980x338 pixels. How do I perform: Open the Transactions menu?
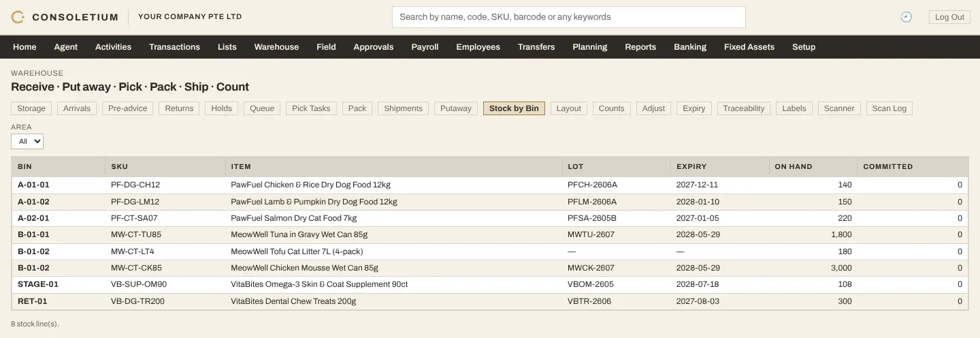tap(174, 47)
